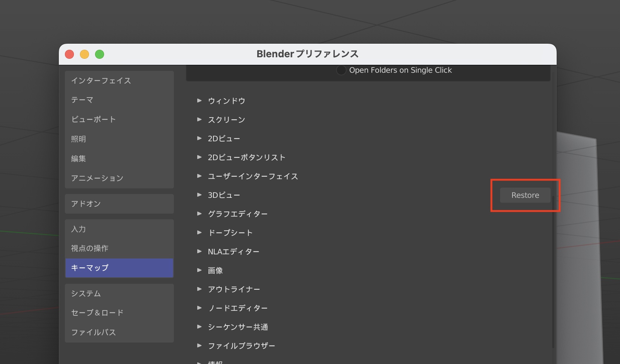The width and height of the screenshot is (620, 364).
Task: Enable Open Folders on Single Click checkbox
Action: tap(341, 70)
